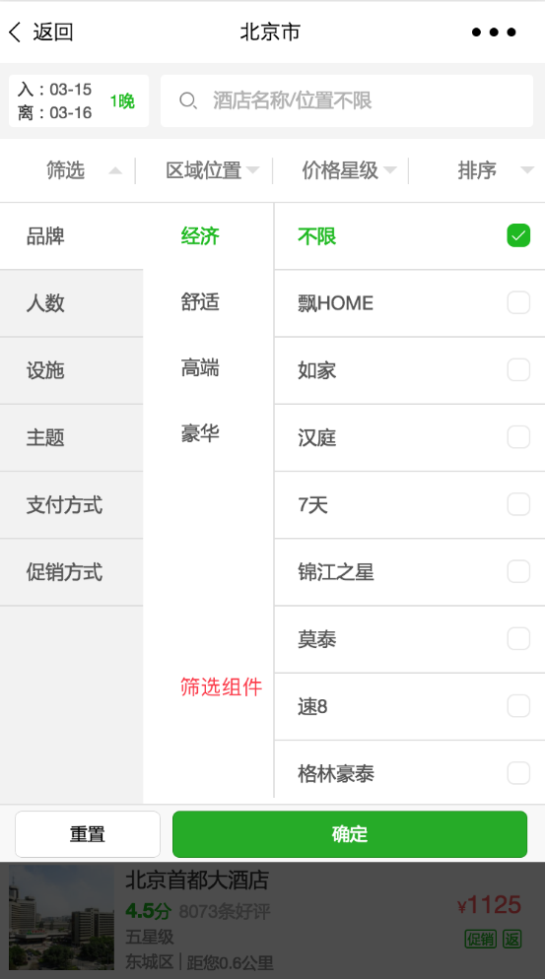Tap the back arrow icon
This screenshot has height=980, width=546.
15,32
